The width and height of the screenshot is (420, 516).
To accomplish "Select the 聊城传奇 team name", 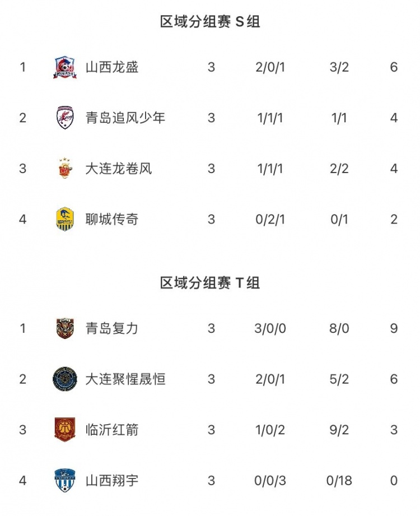I will point(112,220).
